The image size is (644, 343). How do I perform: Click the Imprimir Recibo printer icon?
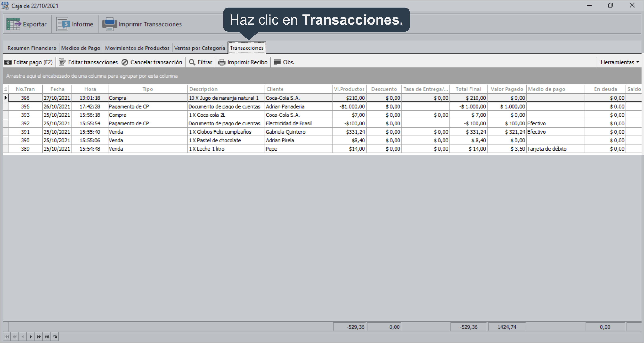[x=222, y=62]
